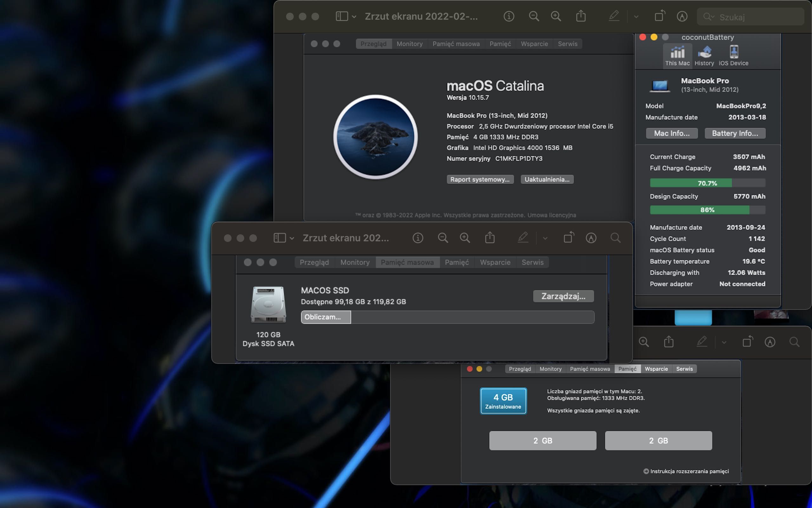The height and width of the screenshot is (508, 812).
Task: Open search options magnifier in Szukaj field
Action: [708, 17]
